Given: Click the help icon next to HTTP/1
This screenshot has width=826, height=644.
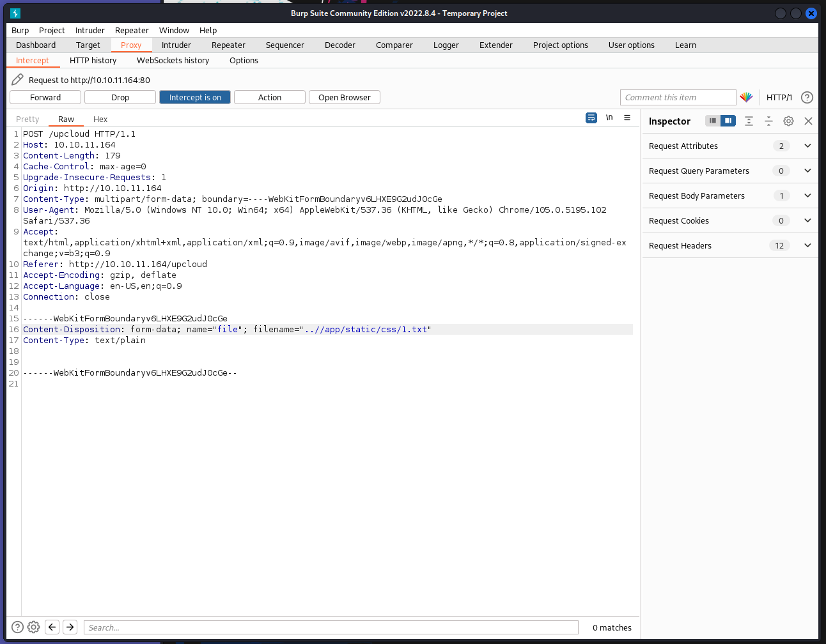Looking at the screenshot, I should click(x=807, y=97).
